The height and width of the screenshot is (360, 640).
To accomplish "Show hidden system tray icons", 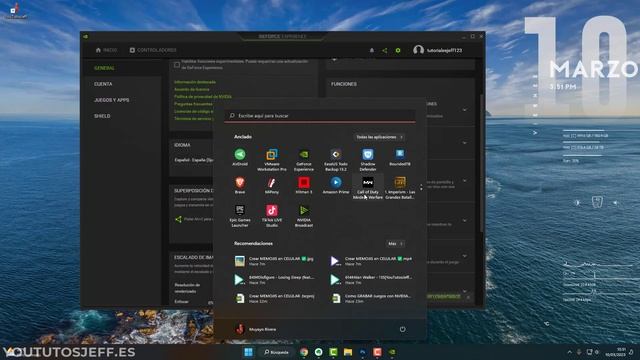I will coord(569,352).
